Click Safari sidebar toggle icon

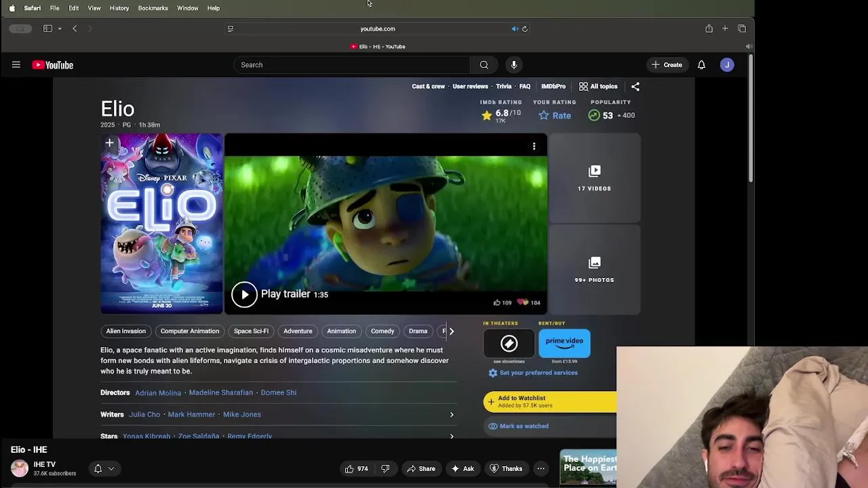[x=47, y=28]
